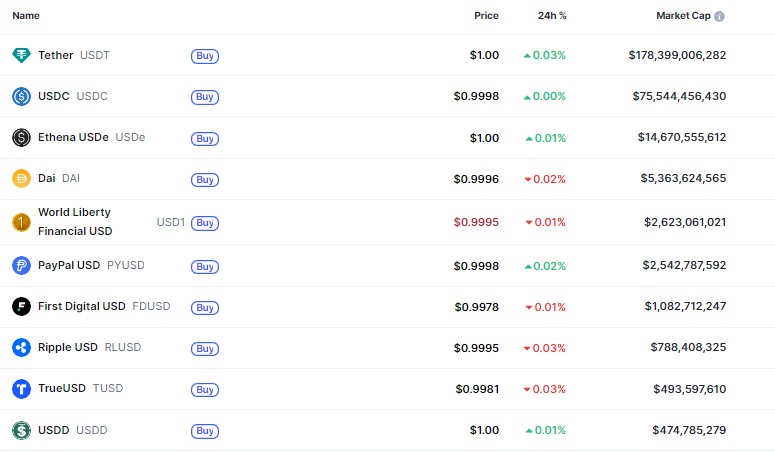Click the Tether coin logo icon
This screenshot has width=775, height=452.
(21, 55)
